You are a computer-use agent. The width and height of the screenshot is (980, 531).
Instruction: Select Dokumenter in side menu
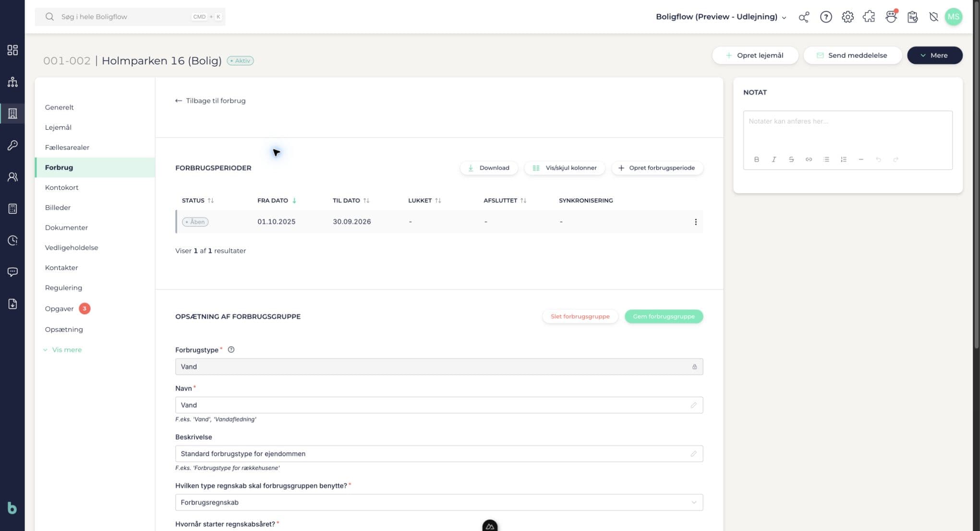(66, 227)
